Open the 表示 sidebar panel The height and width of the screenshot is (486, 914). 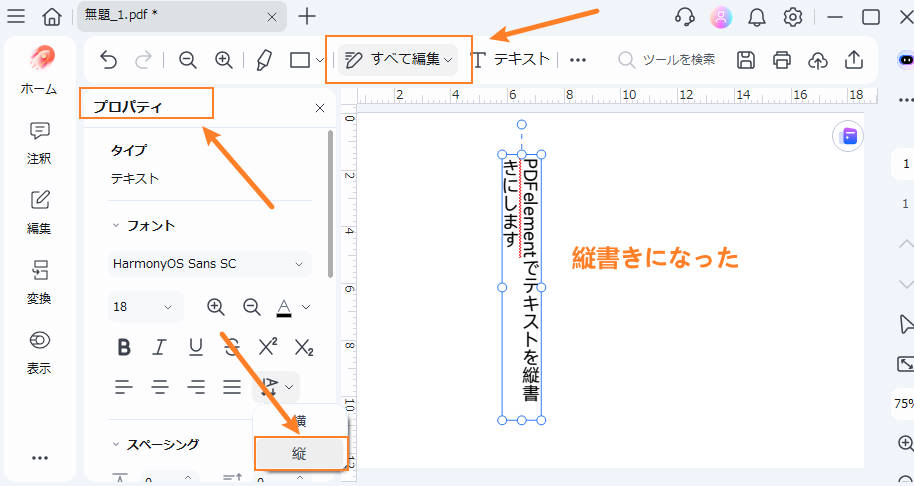click(x=39, y=353)
